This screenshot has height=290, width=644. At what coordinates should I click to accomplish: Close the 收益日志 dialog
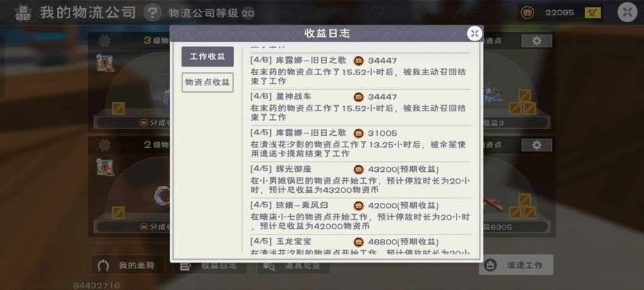474,33
